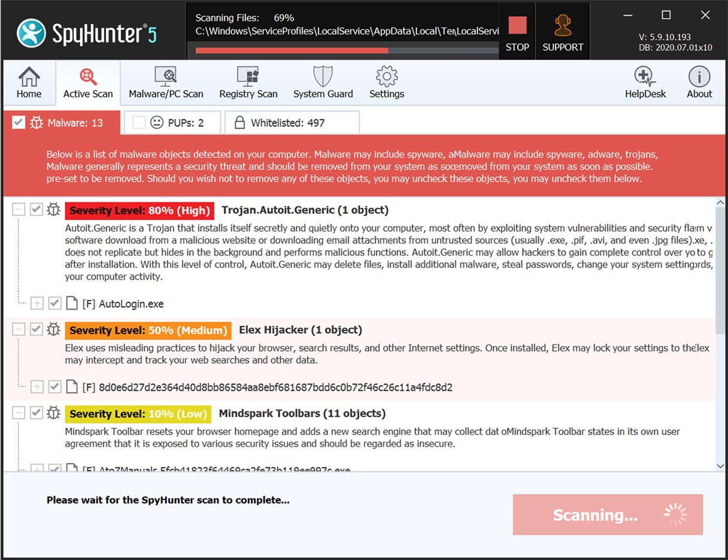Viewport: 728px width, 560px height.
Task: Open the About info icon
Action: pos(699,83)
